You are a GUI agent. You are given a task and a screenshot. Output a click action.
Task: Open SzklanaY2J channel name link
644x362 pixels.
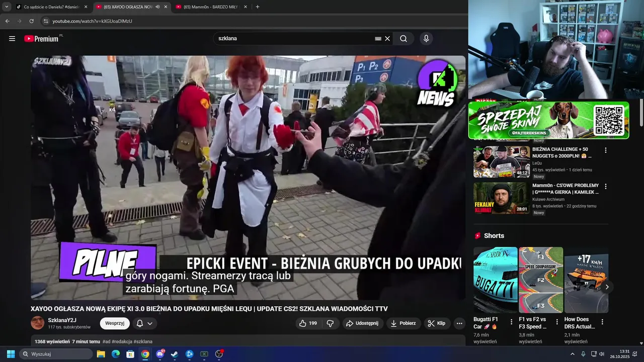(62, 320)
